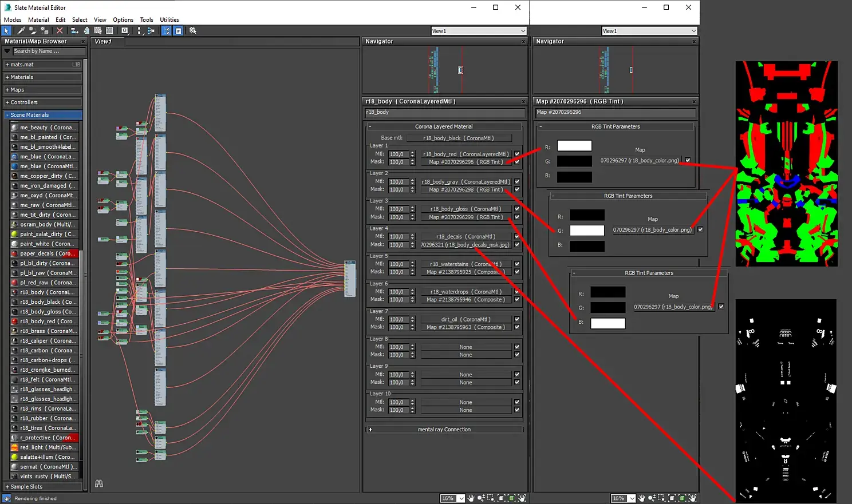This screenshot has height=504, width=852.
Task: Toggle the Layer 4 Mask checkbox
Action: (517, 245)
